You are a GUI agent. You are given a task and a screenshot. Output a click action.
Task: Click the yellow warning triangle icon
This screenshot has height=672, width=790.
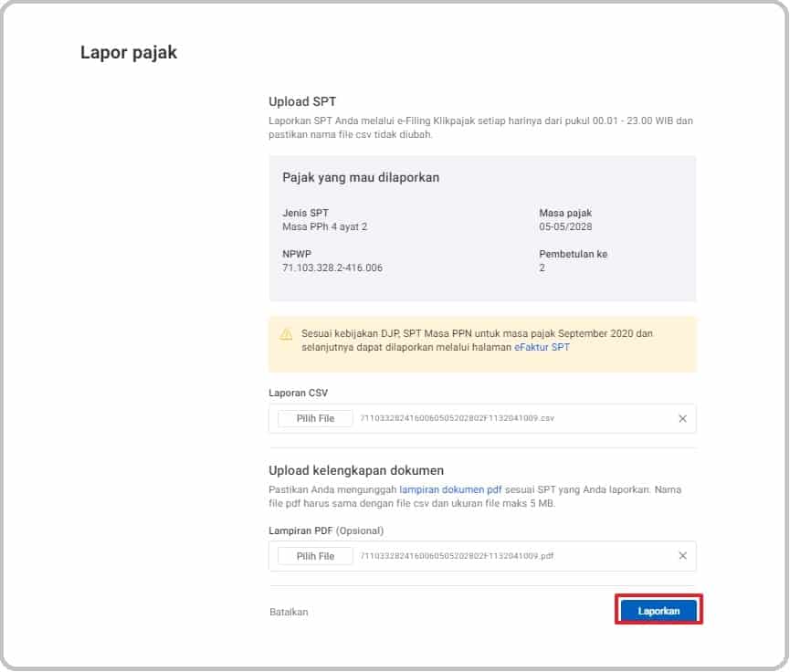pos(286,334)
